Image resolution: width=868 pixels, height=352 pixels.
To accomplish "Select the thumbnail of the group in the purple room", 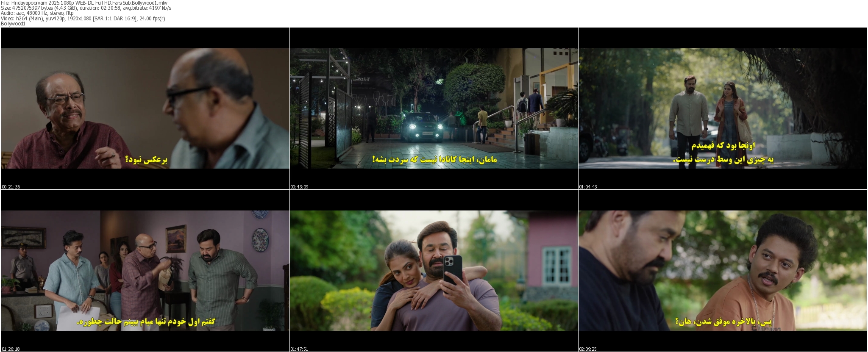I will point(145,271).
